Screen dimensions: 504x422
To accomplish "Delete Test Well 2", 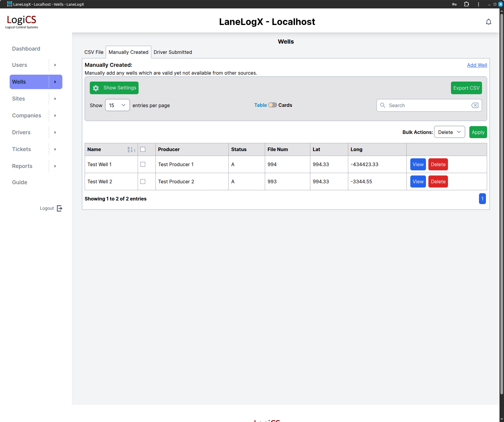I will click(438, 182).
